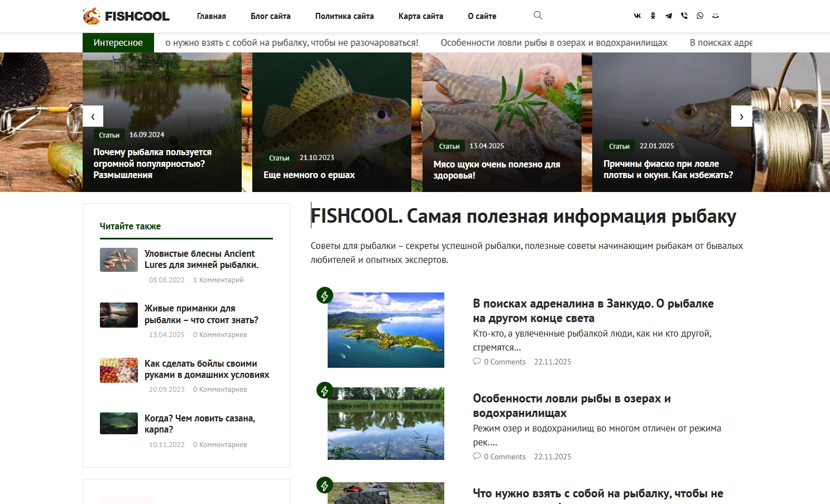The height and width of the screenshot is (504, 830).
Task: Click date 10.11.2022 in sidebar
Action: (x=166, y=445)
